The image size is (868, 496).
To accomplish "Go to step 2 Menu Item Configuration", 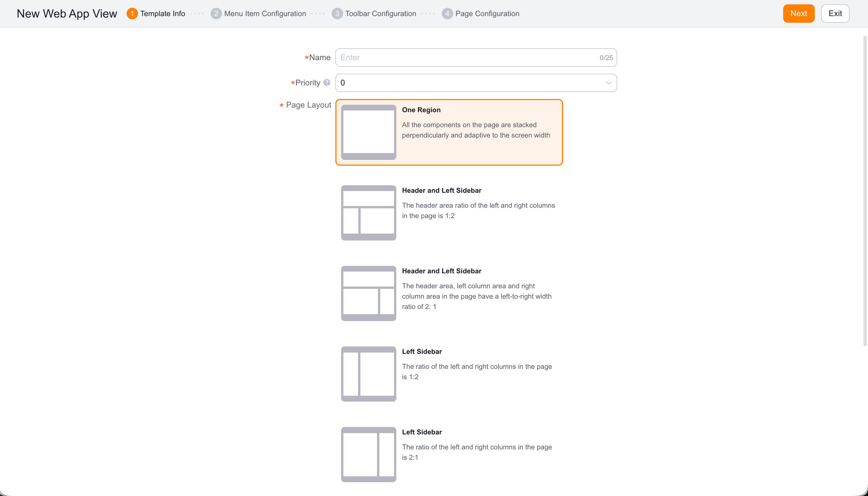I will pos(258,14).
